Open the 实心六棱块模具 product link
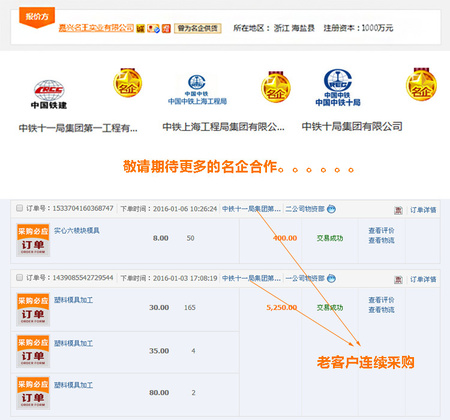Image resolution: width=450 pixels, height=420 pixels. [x=77, y=231]
